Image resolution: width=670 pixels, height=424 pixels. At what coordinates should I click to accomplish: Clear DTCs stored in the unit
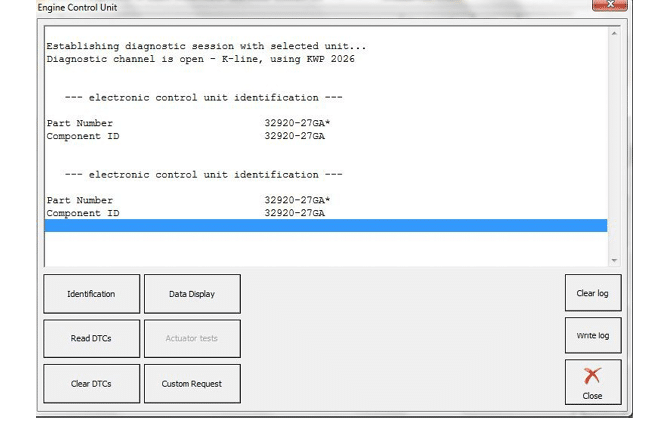[91, 383]
